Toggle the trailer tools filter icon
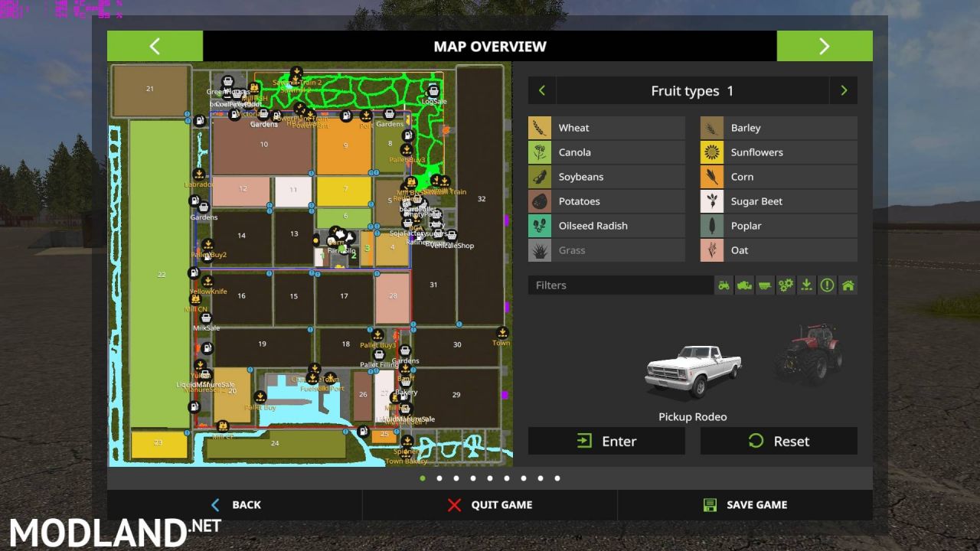Image resolution: width=980 pixels, height=551 pixels. pyautogui.click(x=765, y=285)
